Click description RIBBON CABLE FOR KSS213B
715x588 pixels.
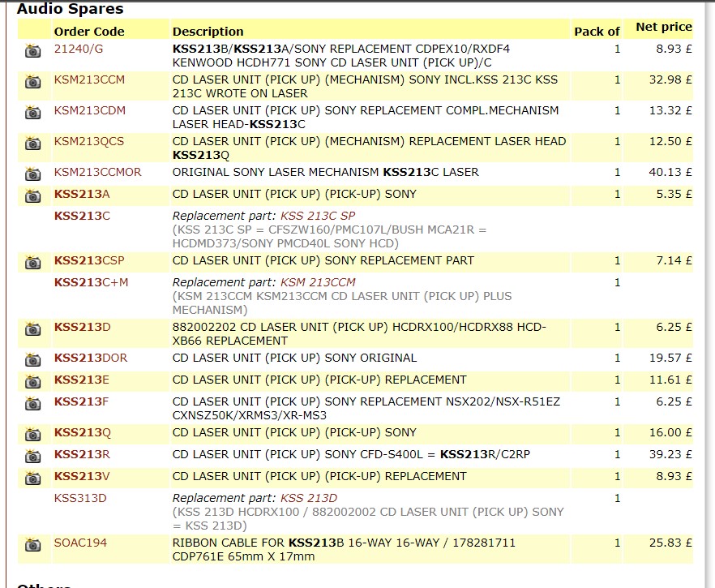click(344, 550)
